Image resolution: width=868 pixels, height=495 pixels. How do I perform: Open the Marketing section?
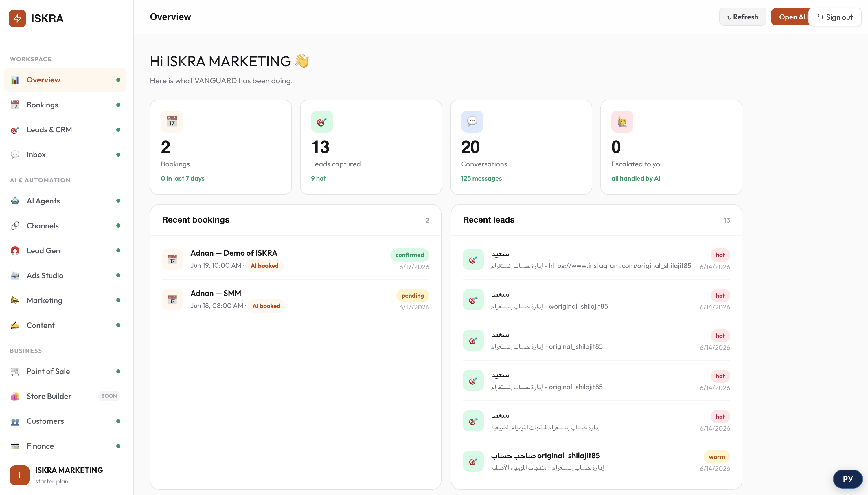[x=65, y=300]
